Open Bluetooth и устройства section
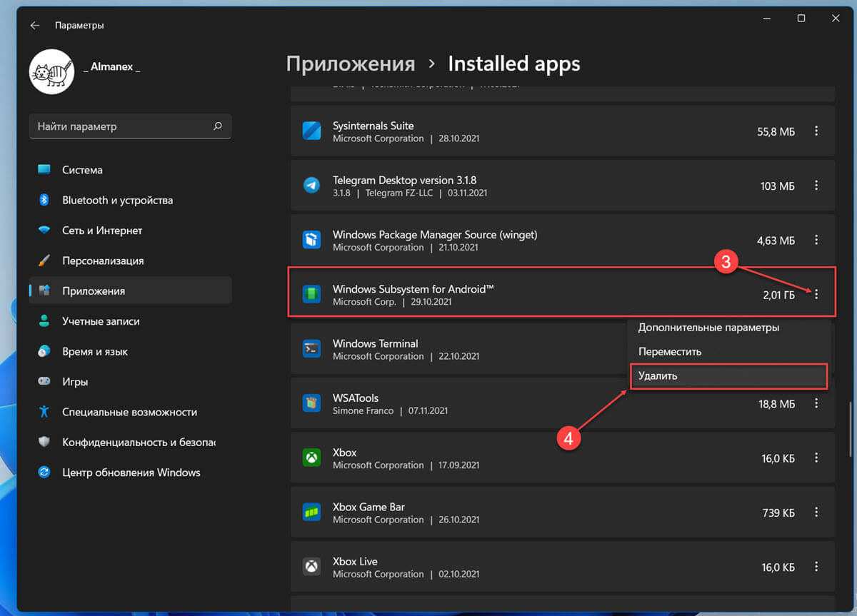857x616 pixels. (x=130, y=200)
